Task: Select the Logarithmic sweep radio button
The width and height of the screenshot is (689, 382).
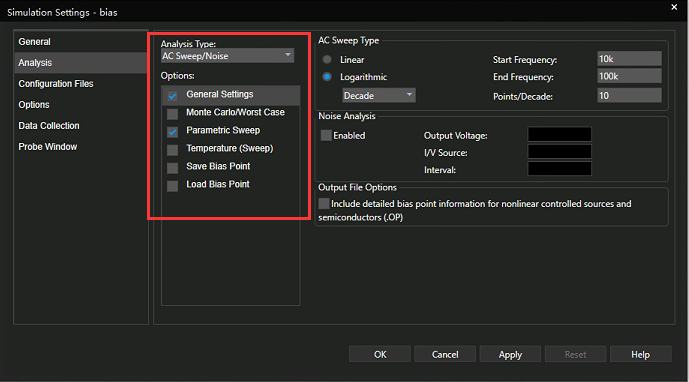Action: (x=327, y=76)
